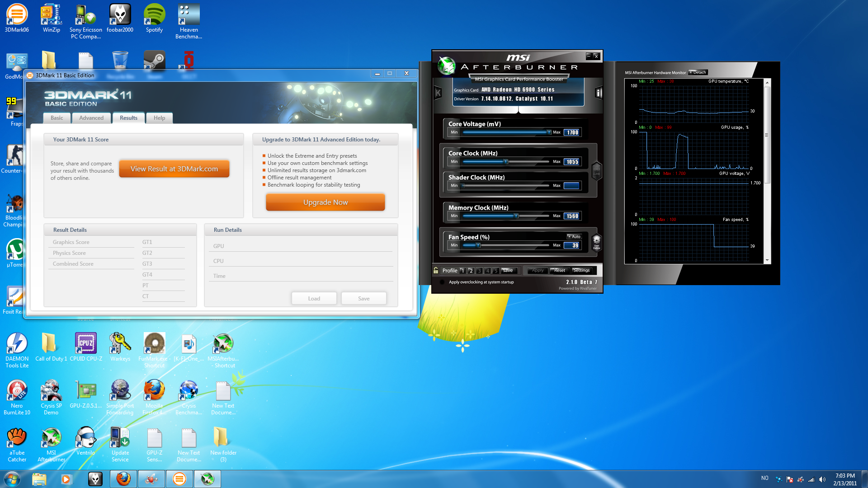Click the Kombustor K icon in Afterburner

tap(438, 93)
